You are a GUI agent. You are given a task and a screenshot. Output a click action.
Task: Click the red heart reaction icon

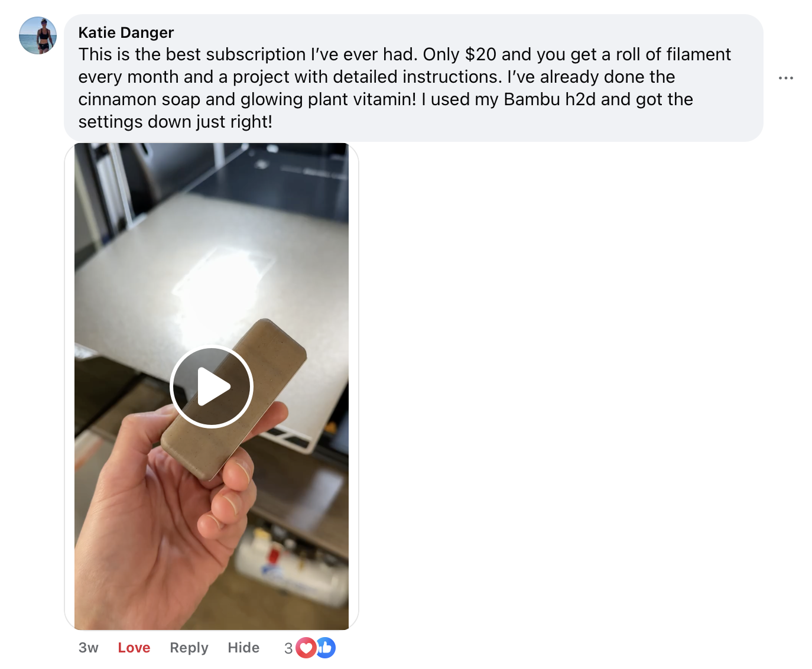coord(306,648)
